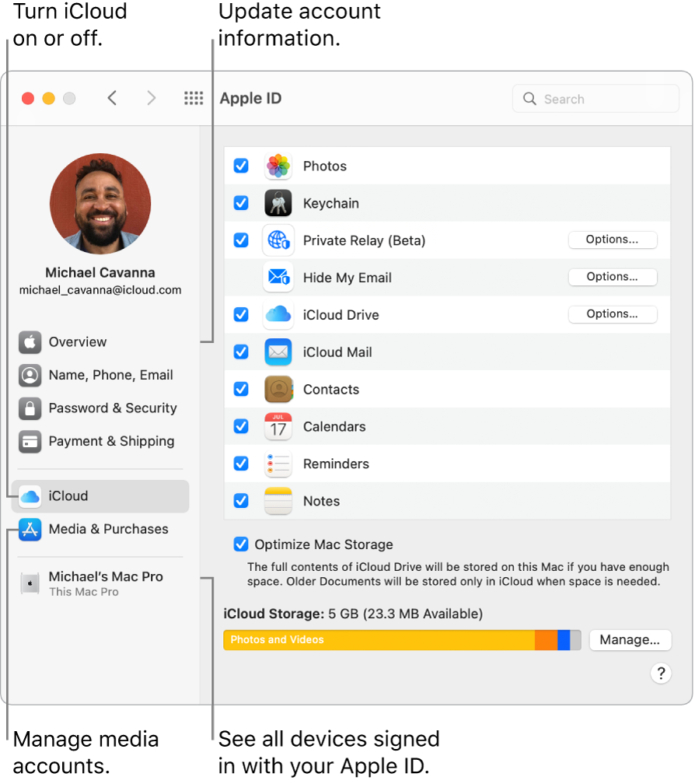The image size is (695, 784).
Task: Click the Keychain icon
Action: pyautogui.click(x=278, y=203)
